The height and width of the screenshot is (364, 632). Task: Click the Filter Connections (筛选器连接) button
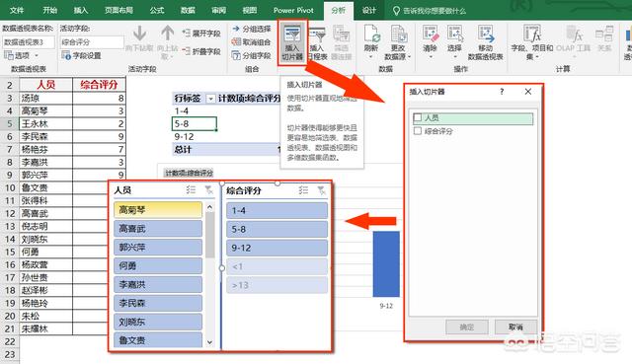tap(341, 42)
